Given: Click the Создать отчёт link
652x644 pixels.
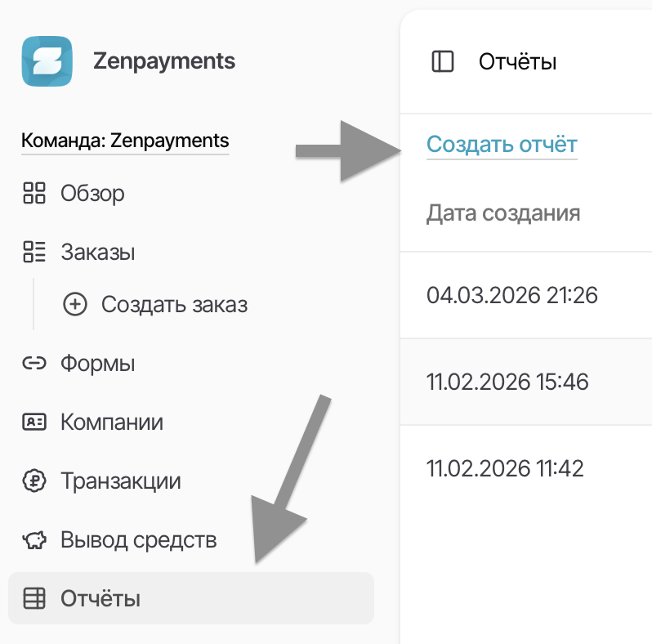Looking at the screenshot, I should (x=502, y=145).
